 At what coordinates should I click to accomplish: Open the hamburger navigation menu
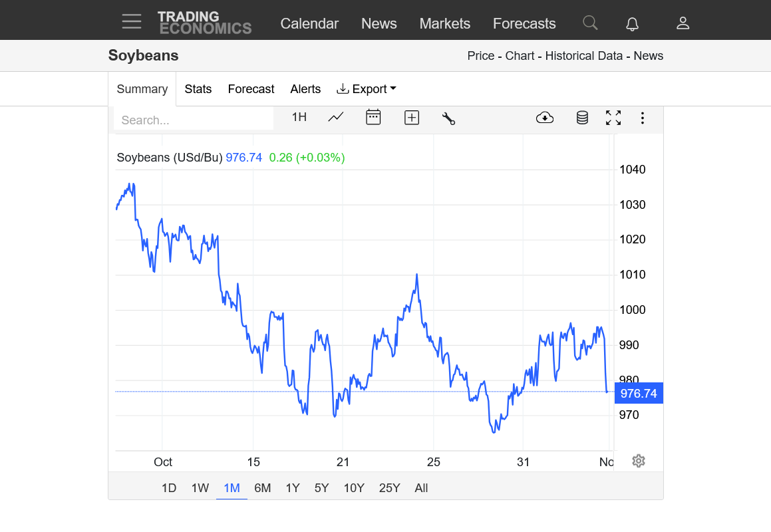(132, 22)
